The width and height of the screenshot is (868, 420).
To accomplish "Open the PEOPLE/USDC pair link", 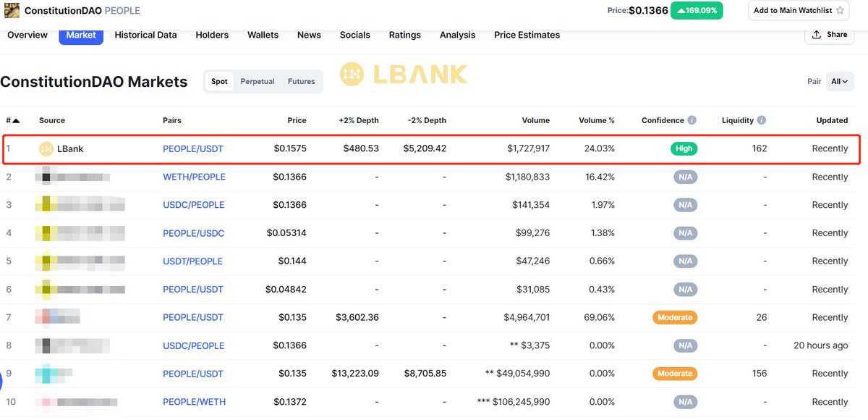I will (x=194, y=233).
